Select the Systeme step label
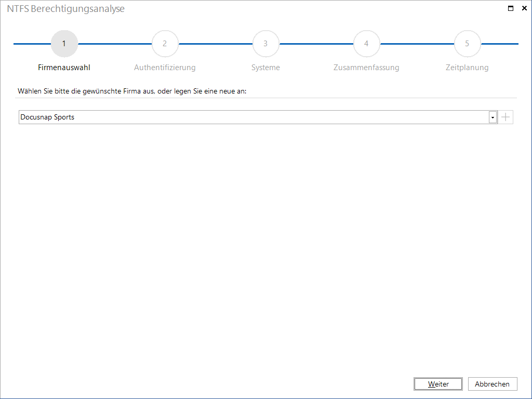The image size is (532, 399). 265,68
